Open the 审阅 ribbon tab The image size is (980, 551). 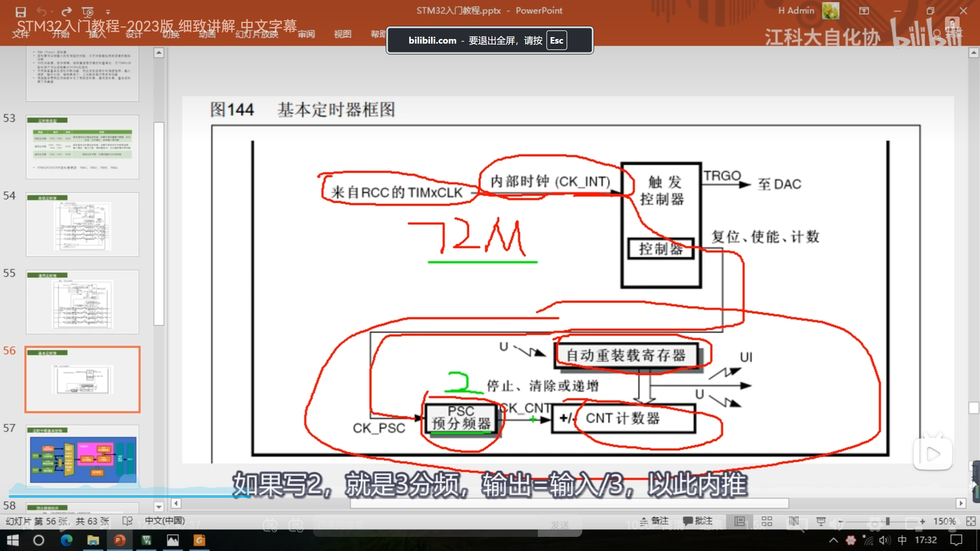306,34
